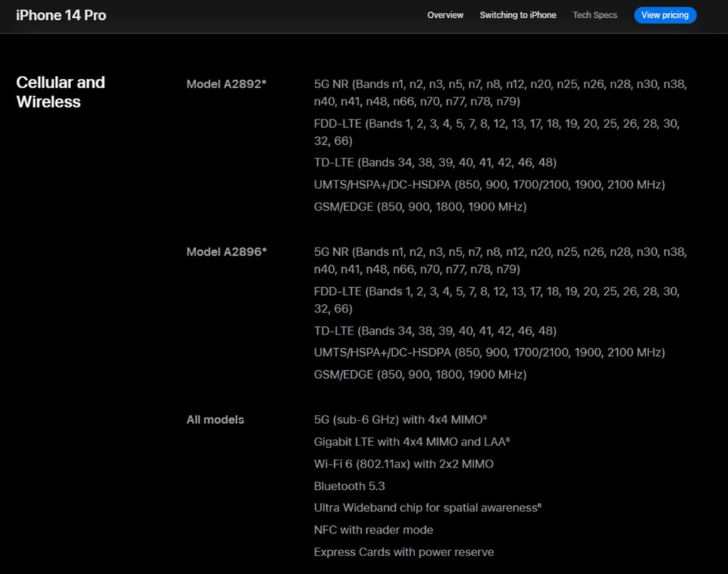Select the Tech Specs nav item
Image resolution: width=728 pixels, height=574 pixels.
[595, 16]
